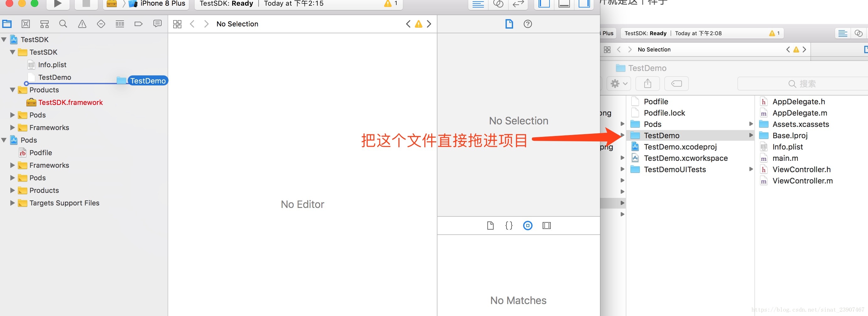
Task: Expand Targets Support Files group
Action: pyautogui.click(x=13, y=203)
